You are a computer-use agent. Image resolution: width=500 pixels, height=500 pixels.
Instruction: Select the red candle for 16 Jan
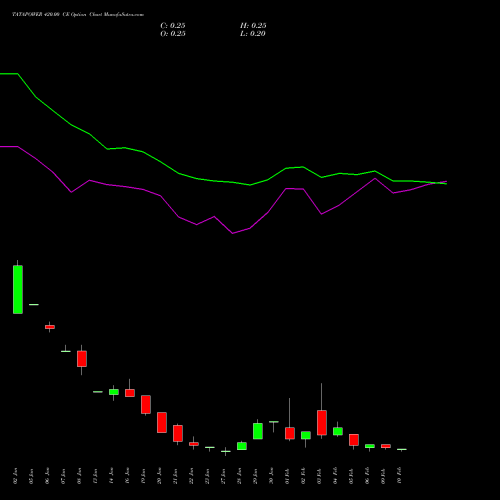(130, 393)
